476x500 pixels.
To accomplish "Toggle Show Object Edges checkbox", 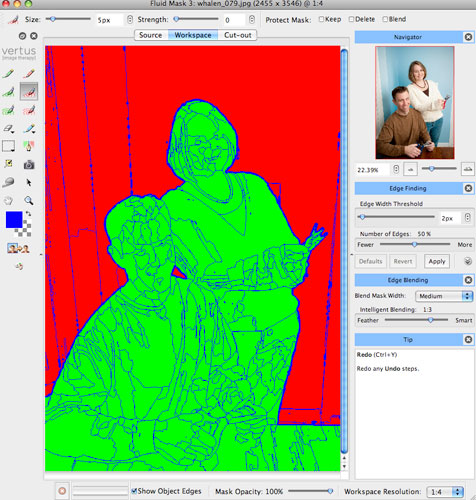I will [x=134, y=491].
